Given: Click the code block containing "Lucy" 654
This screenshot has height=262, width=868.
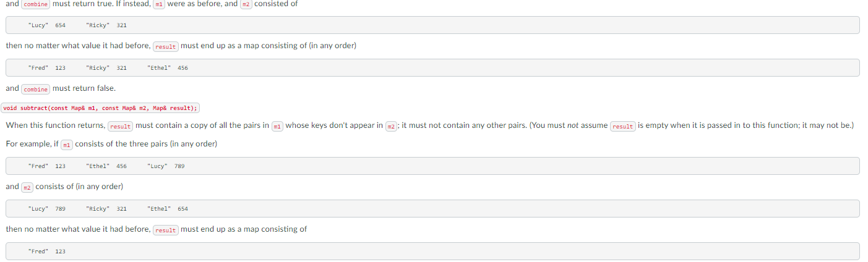Looking at the screenshot, I should click(432, 25).
